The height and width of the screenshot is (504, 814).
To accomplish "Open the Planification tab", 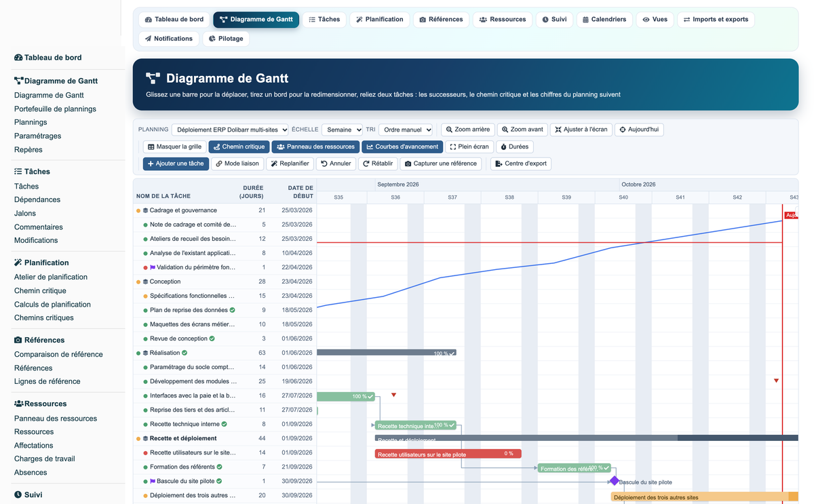I will pos(380,20).
